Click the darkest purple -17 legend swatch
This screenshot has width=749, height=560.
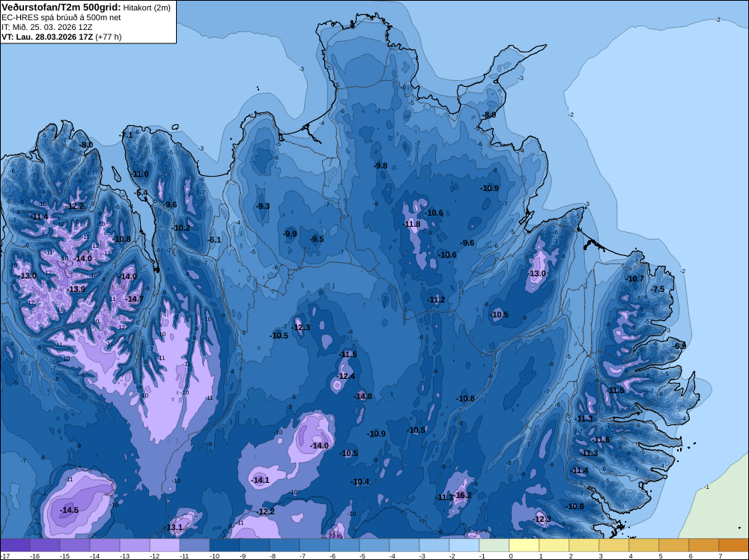click(x=15, y=545)
